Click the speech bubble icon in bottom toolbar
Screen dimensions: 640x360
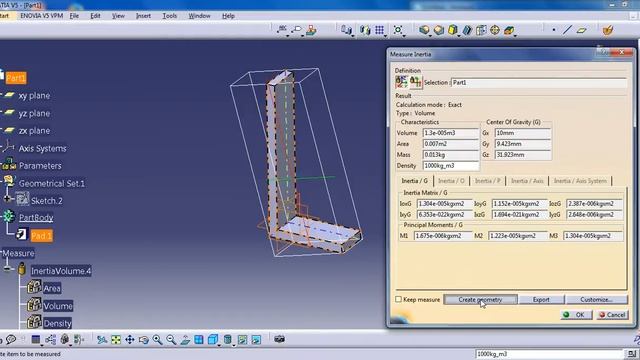[11, 340]
